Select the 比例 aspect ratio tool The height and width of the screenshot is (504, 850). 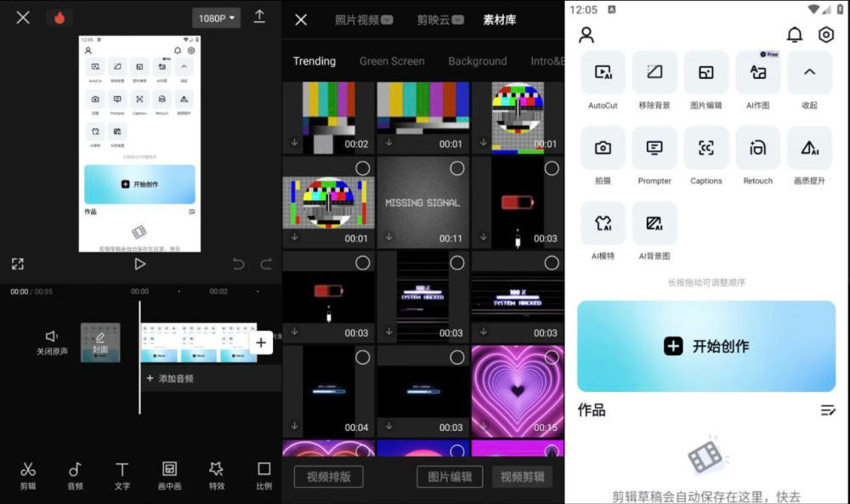click(264, 476)
